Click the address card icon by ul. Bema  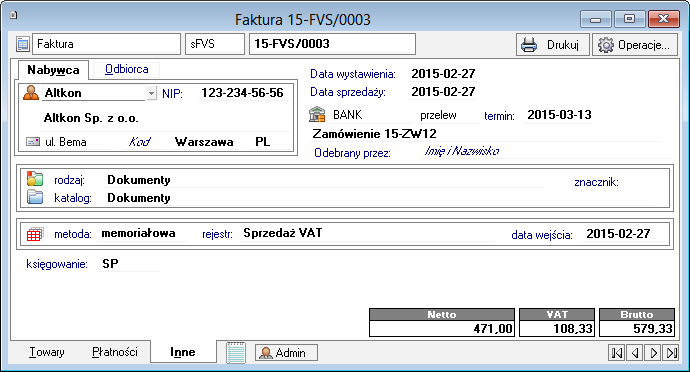[x=33, y=142]
